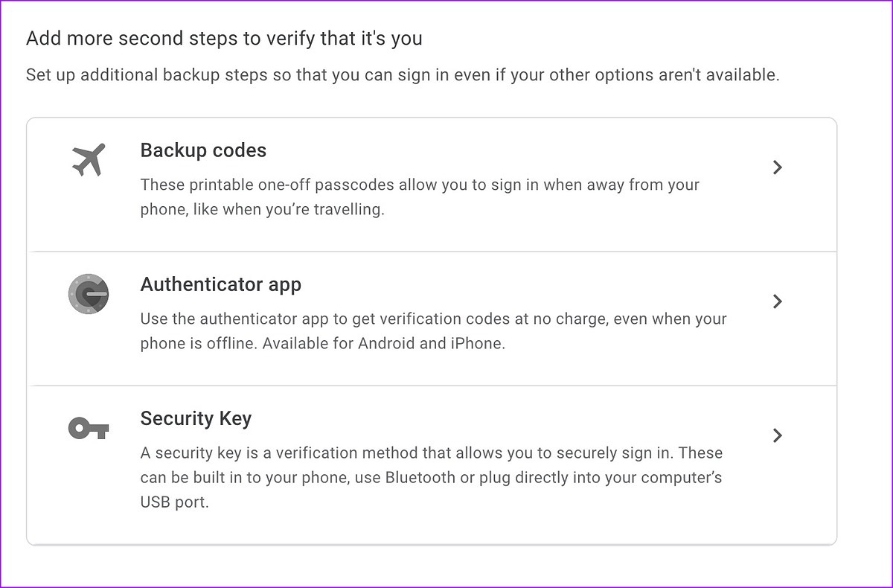Click the airplane icon for Backup codes
Screen dimensions: 893x588
tap(89, 160)
